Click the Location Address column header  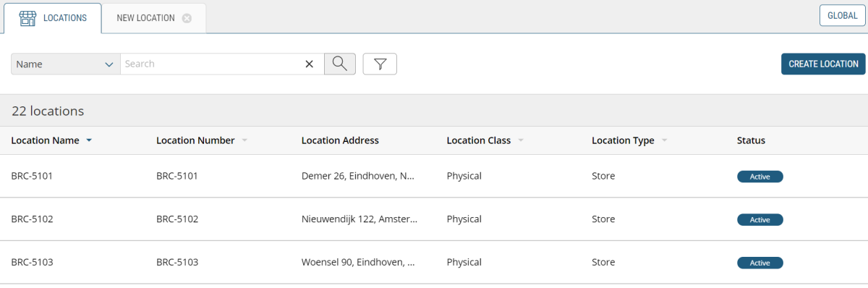340,140
